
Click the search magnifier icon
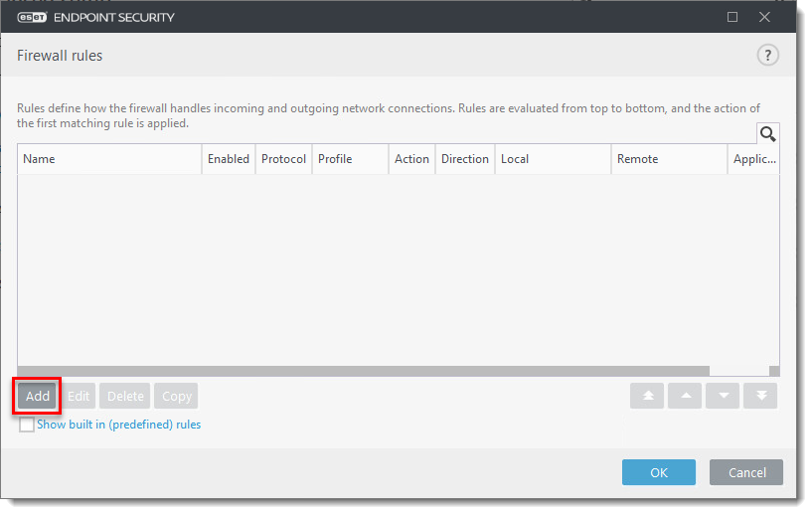coord(767,134)
